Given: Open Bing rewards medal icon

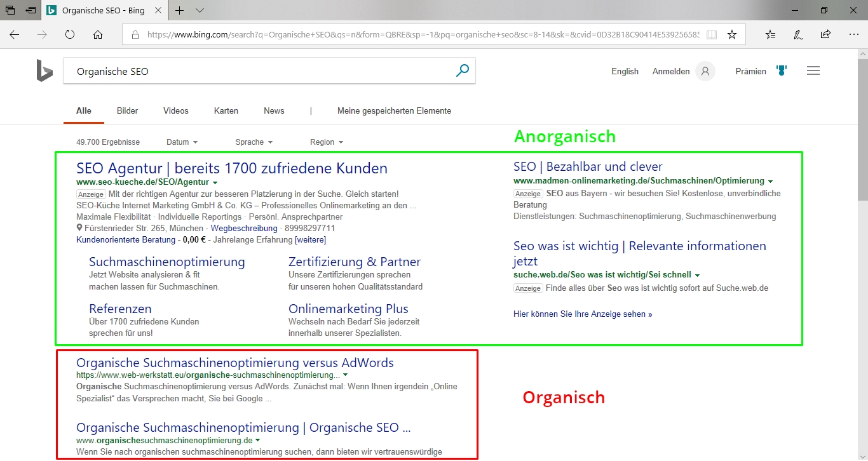Looking at the screenshot, I should (x=782, y=71).
